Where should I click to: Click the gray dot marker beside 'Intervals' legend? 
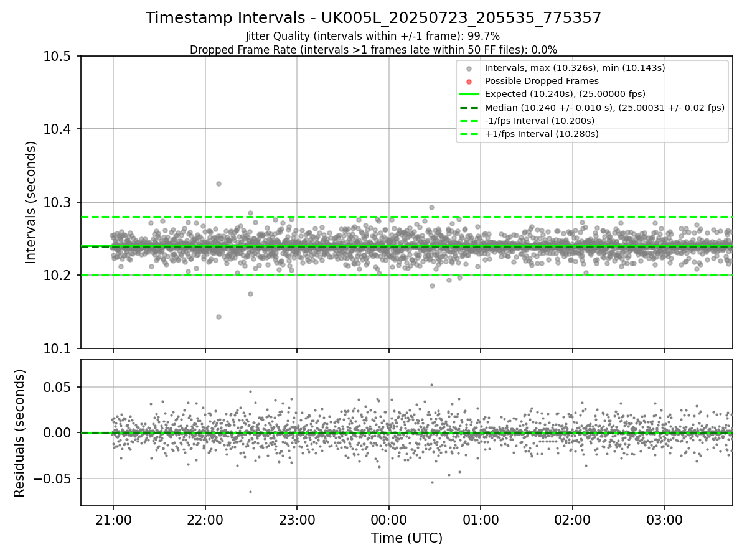[x=469, y=68]
